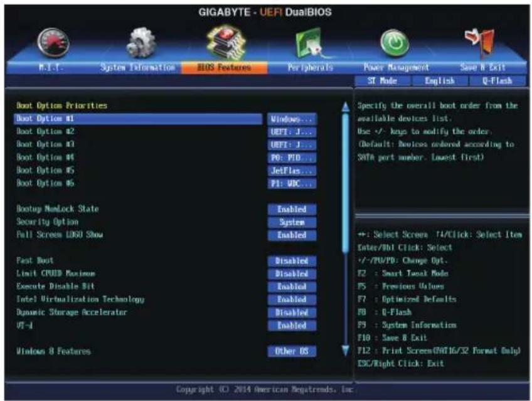Select the Boot Option #3 label
Image resolution: width=532 pixels, height=401 pixels.
[45, 144]
